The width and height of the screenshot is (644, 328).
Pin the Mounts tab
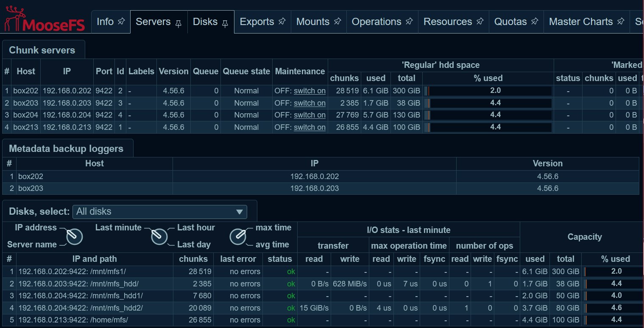337,21
